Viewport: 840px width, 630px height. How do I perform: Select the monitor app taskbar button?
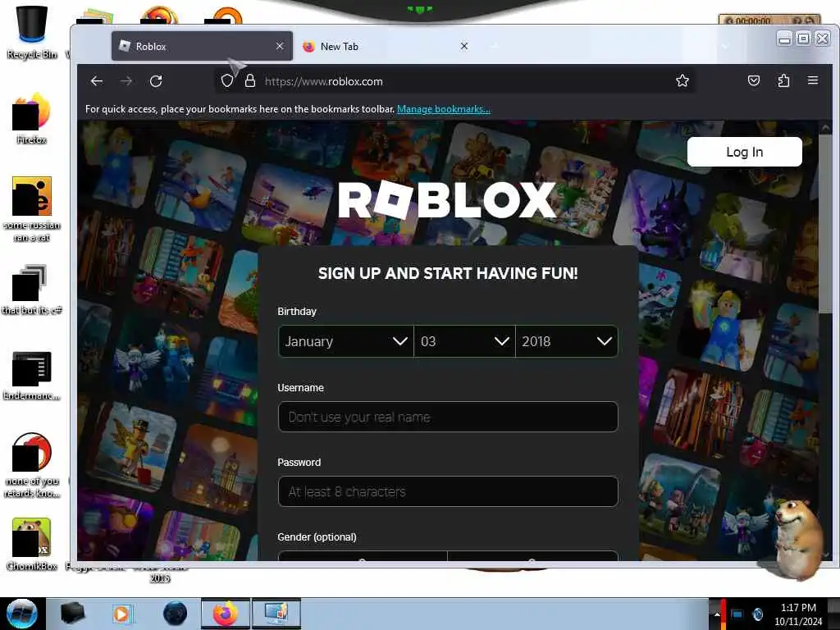[x=276, y=614]
